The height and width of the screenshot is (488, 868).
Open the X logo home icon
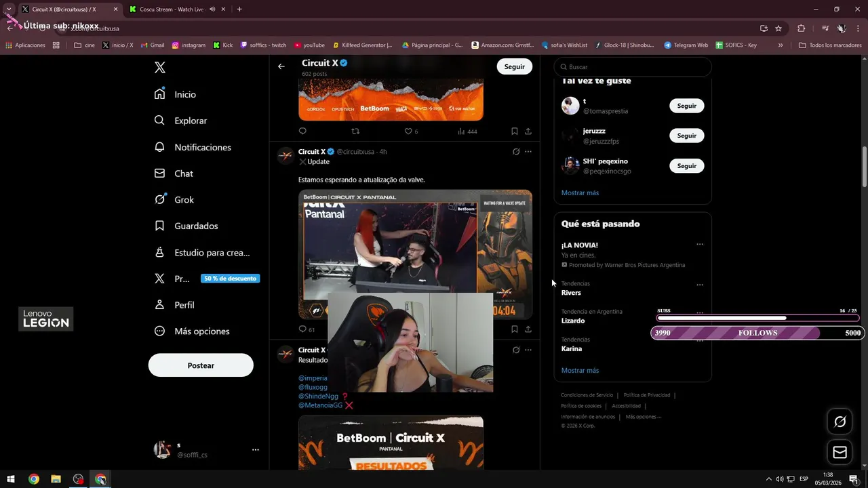(x=160, y=67)
